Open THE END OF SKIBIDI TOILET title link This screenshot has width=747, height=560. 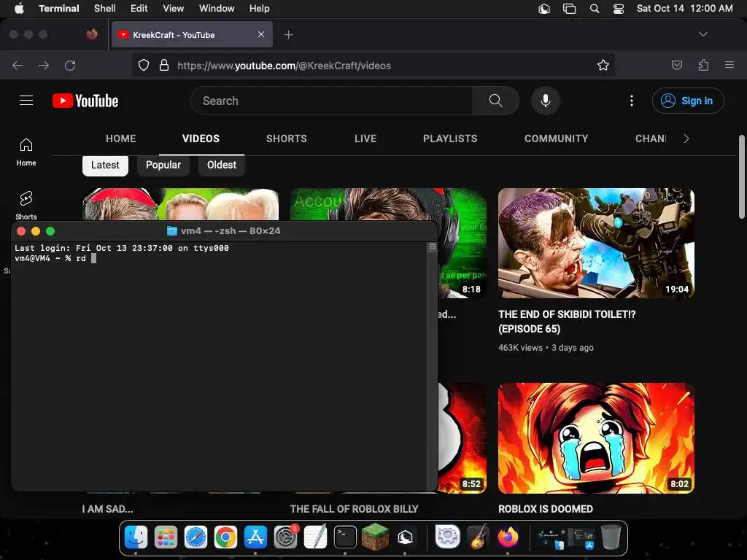coord(567,322)
